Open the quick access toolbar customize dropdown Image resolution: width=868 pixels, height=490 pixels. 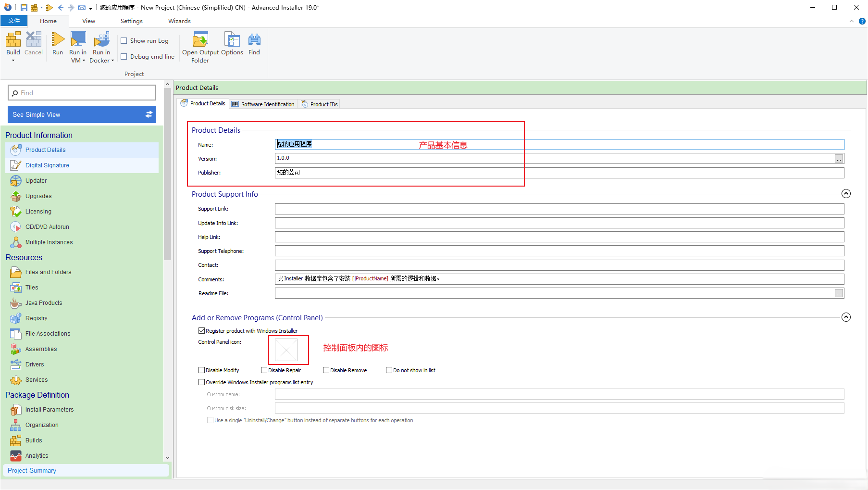coord(90,8)
